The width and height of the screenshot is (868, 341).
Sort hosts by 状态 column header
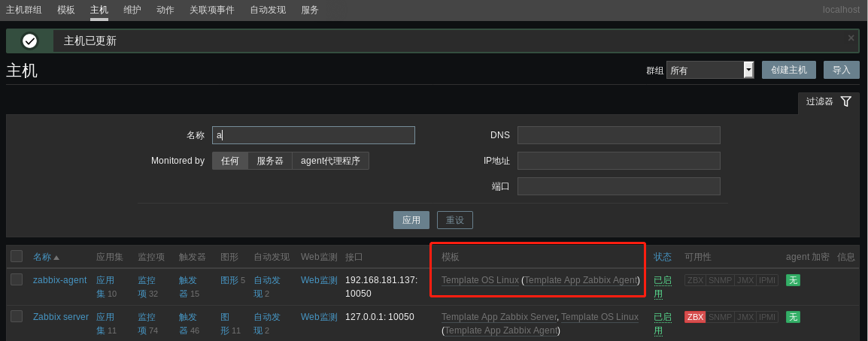pyautogui.click(x=663, y=257)
